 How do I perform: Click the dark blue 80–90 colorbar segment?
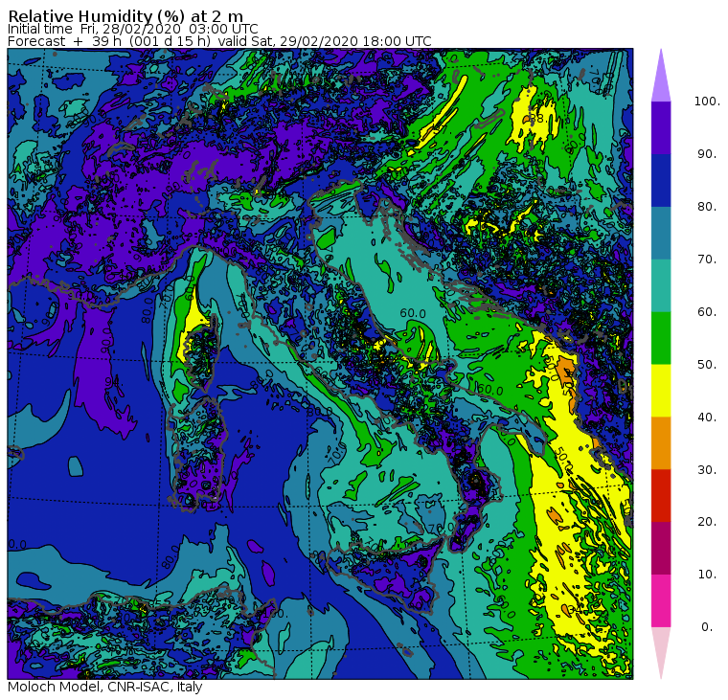click(661, 180)
